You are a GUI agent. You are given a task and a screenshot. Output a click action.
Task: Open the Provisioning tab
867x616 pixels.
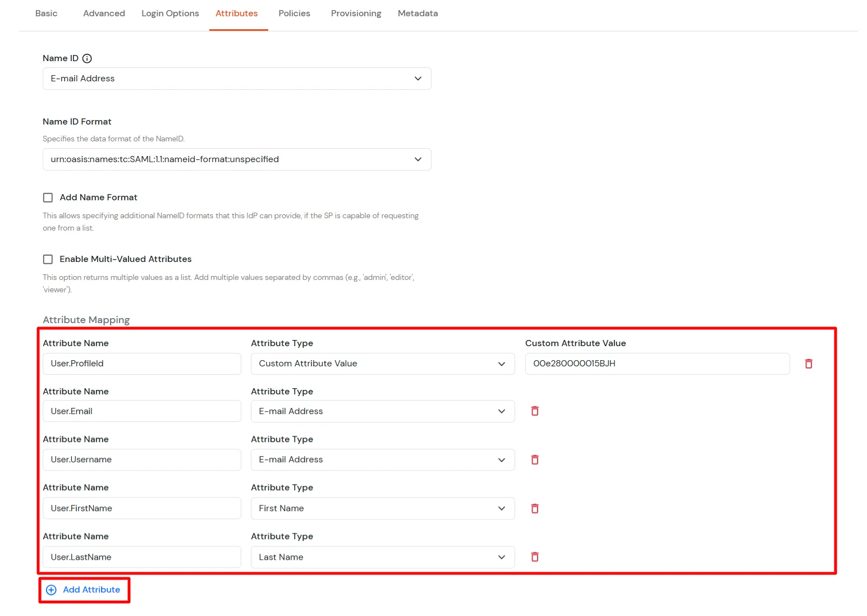[356, 13]
